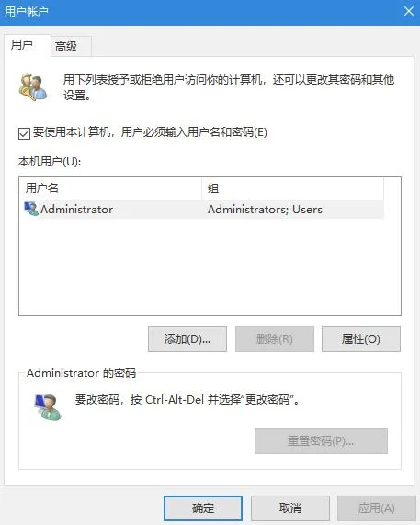
Task: Open the 添加(D)... add user dialog
Action: 187,339
